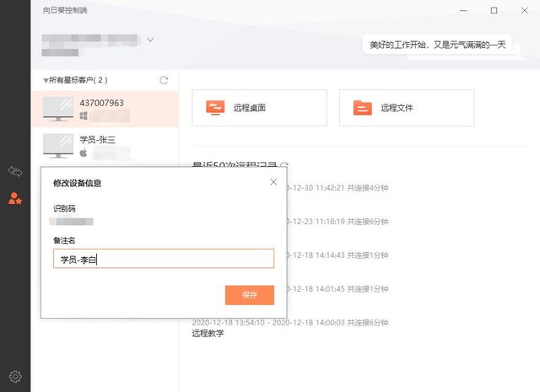Click record dated 12-30 11:42:21
The width and height of the screenshot is (540, 392).
coord(337,188)
